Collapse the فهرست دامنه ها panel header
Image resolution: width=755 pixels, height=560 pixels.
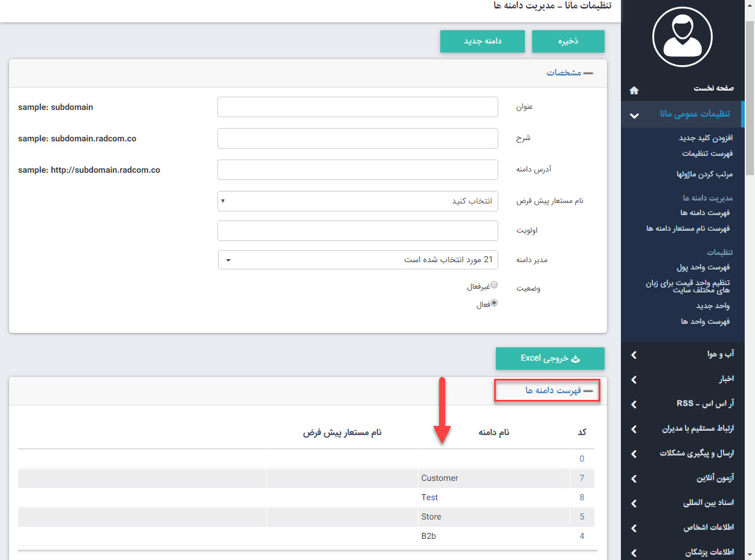coord(587,391)
